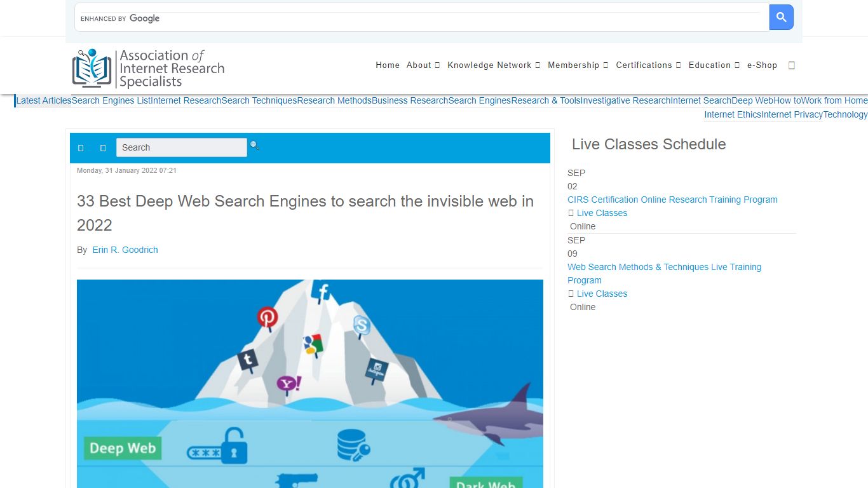
Task: Open the Latest Articles category
Action: 44,100
